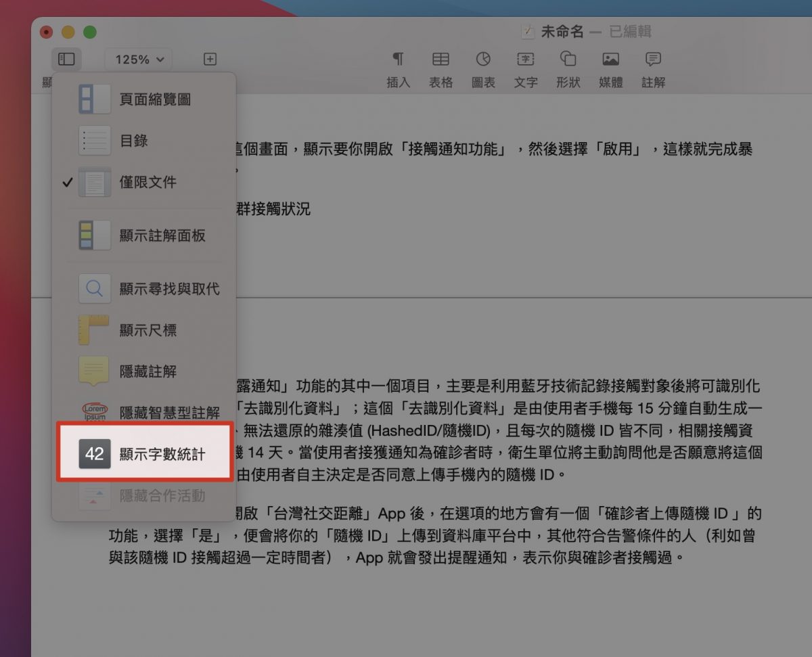This screenshot has width=812, height=657.
Task: Click the text (HashedID/隨機ID) in document
Action: click(429, 430)
